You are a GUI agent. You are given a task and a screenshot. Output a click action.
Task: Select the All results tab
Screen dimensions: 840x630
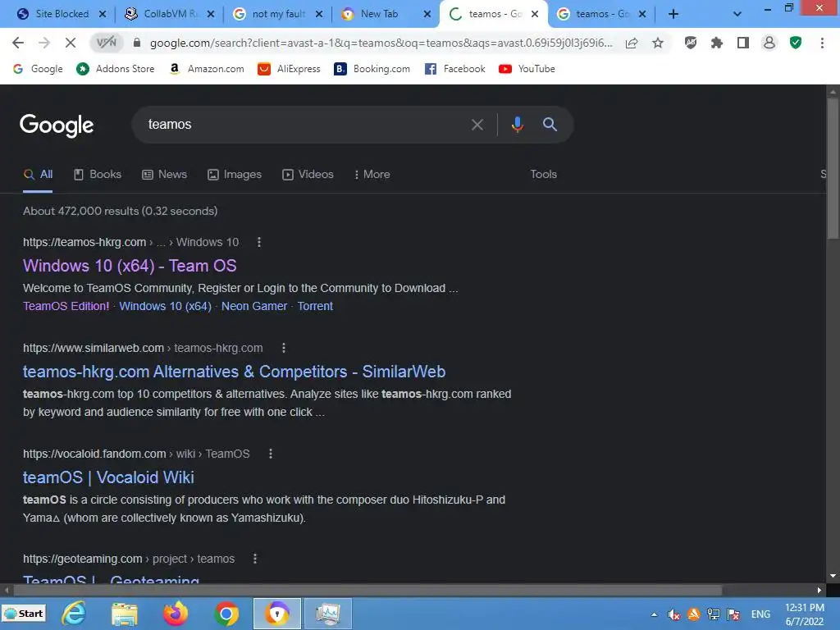point(38,175)
